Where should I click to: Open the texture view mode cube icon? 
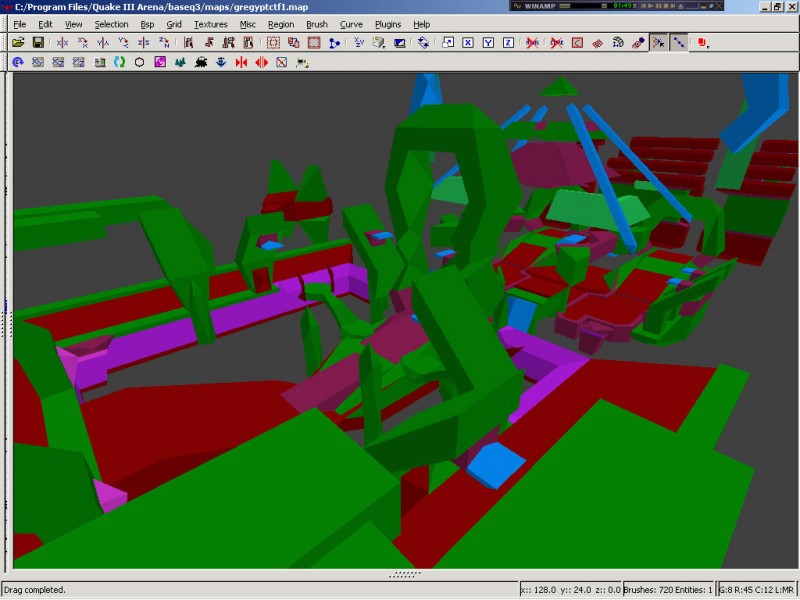click(379, 43)
